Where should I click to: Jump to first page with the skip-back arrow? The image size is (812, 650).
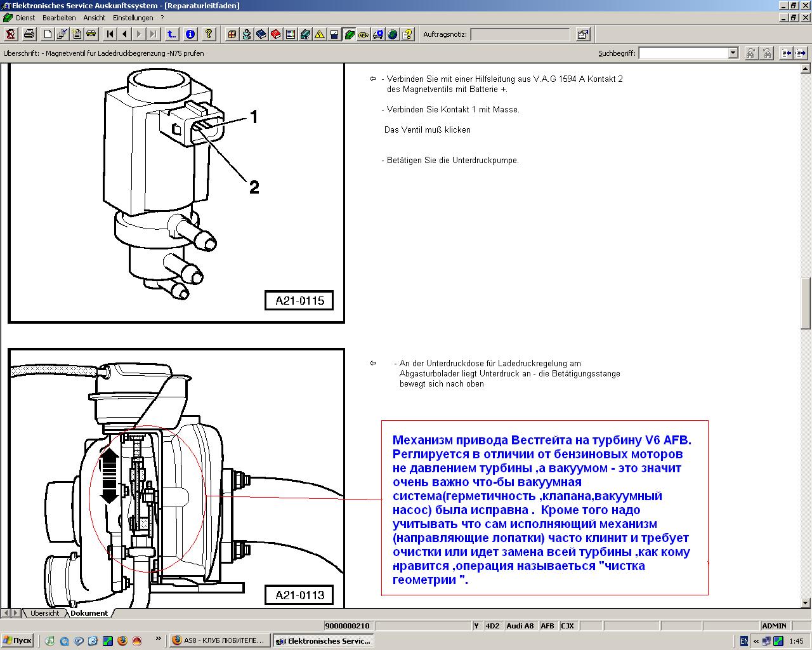click(x=110, y=34)
